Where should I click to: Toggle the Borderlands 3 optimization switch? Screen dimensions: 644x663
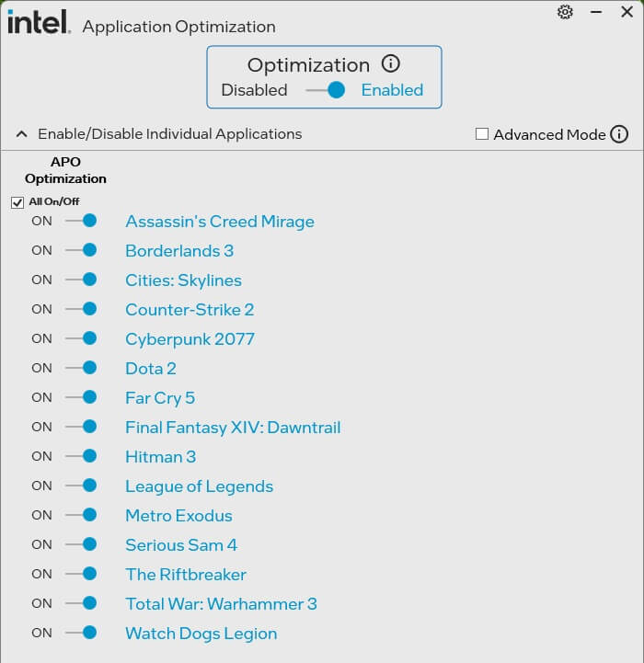(x=81, y=250)
